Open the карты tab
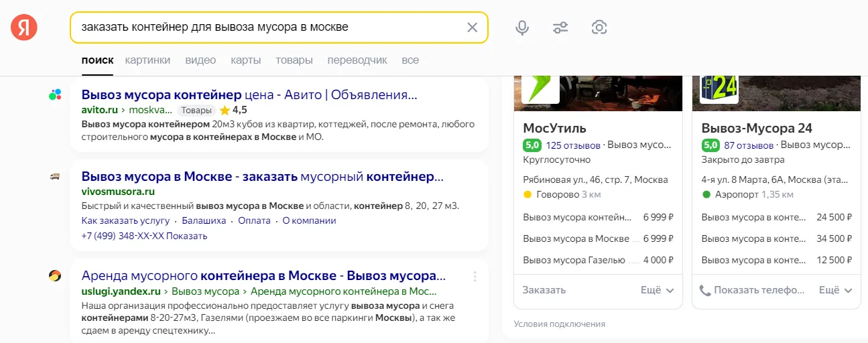The height and width of the screenshot is (343, 868). click(245, 60)
